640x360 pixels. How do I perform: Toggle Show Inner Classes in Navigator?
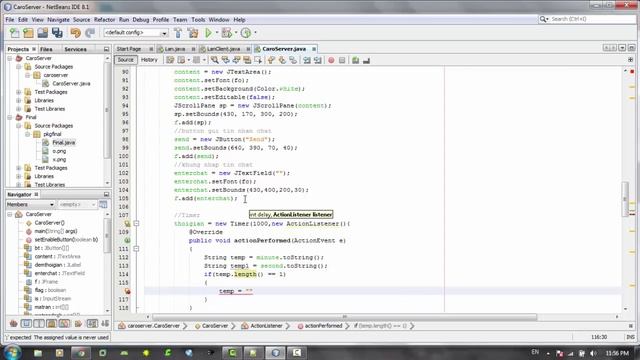[64, 324]
